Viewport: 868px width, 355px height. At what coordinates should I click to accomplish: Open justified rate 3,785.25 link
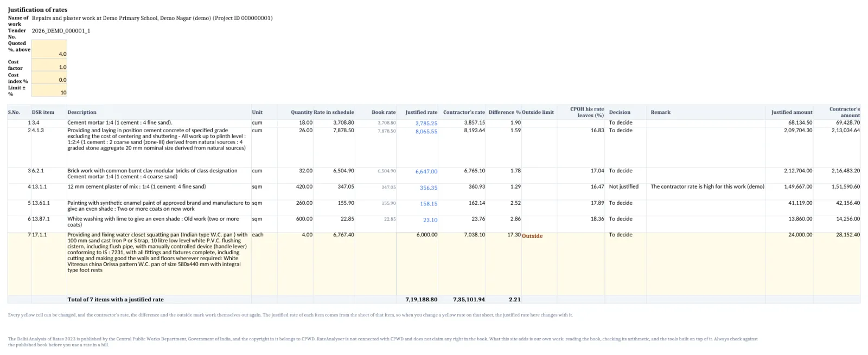pos(426,124)
